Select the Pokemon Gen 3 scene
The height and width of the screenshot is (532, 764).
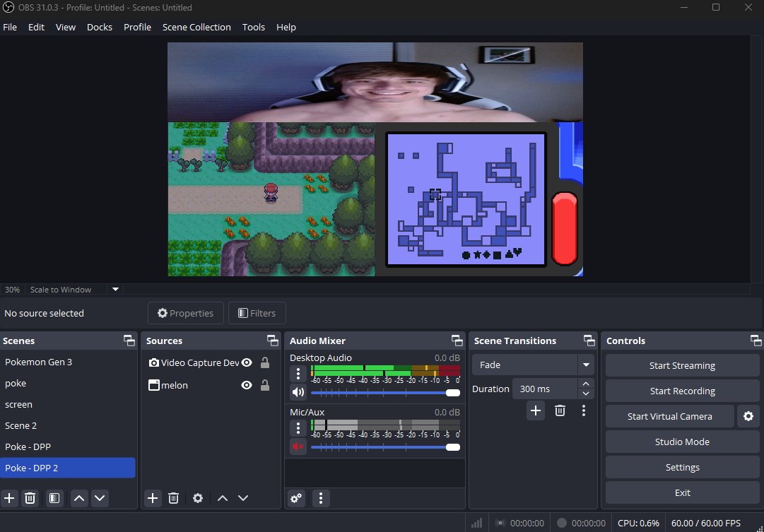click(68, 362)
